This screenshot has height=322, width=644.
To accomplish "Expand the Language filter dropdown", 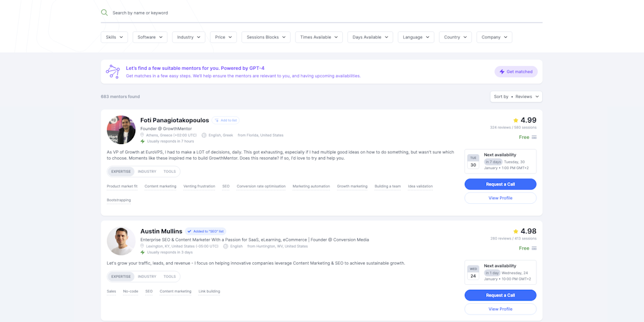I will tap(416, 37).
